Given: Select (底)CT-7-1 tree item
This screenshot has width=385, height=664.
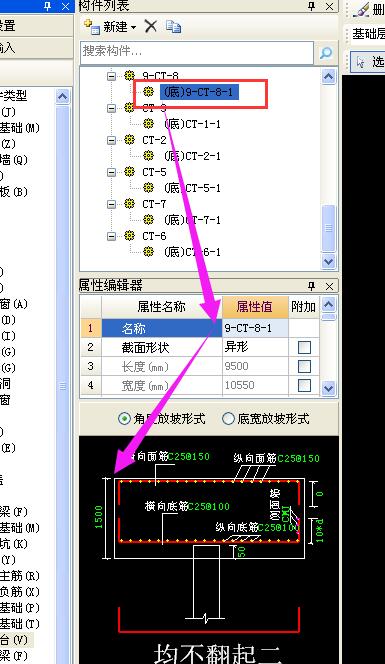Looking at the screenshot, I should pyautogui.click(x=192, y=220).
